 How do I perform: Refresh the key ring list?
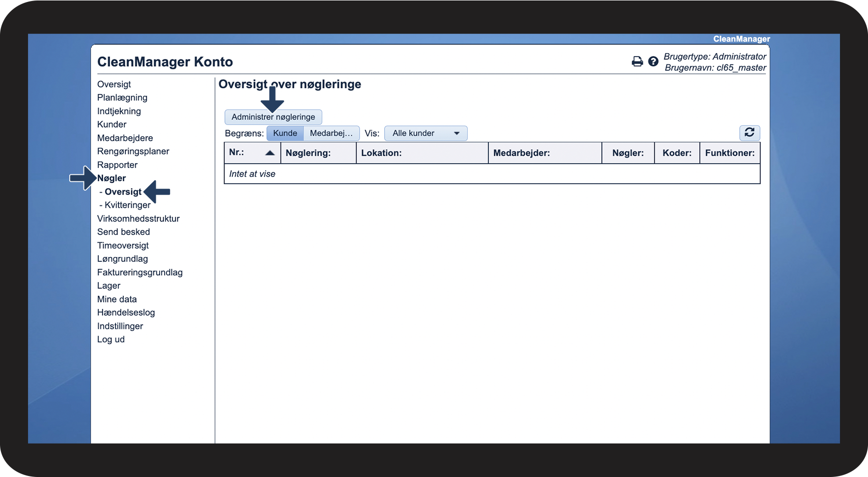coord(749,133)
